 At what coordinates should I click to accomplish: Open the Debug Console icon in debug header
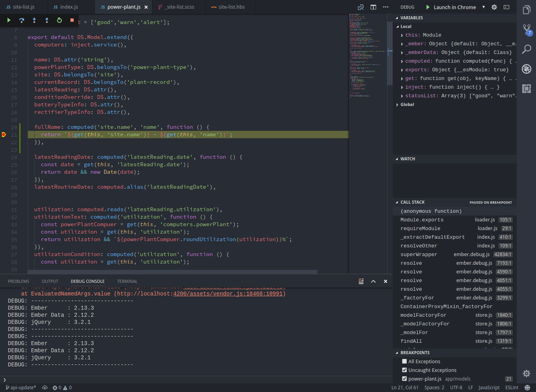tap(506, 7)
